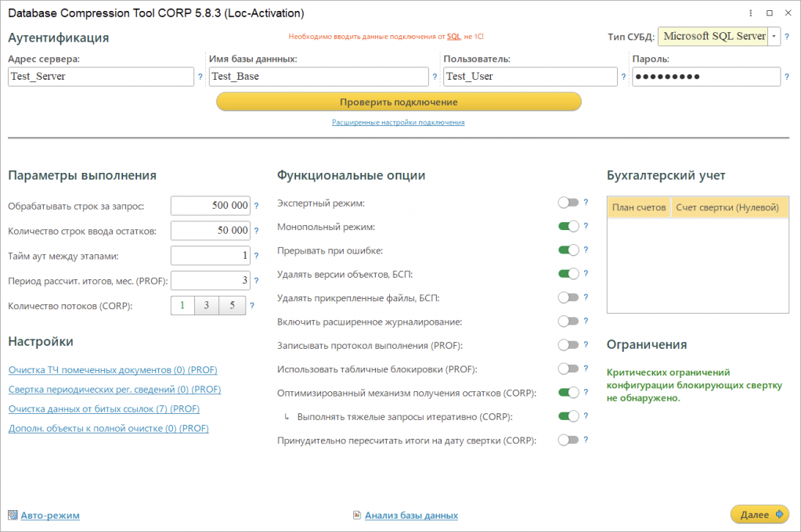Click the Адрес сервера input field
Screen dimensions: 801x532
coord(101,77)
